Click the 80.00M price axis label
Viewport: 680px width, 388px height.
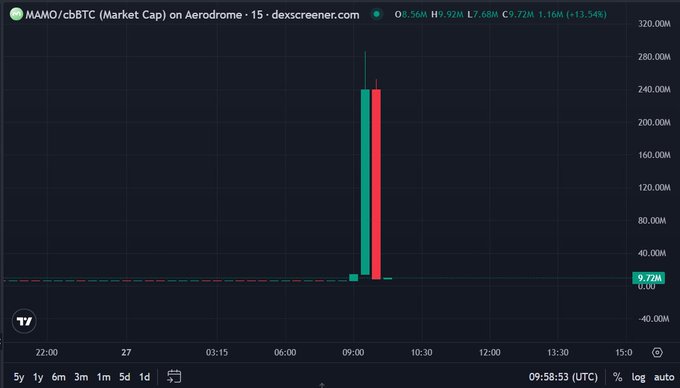pyautogui.click(x=652, y=221)
